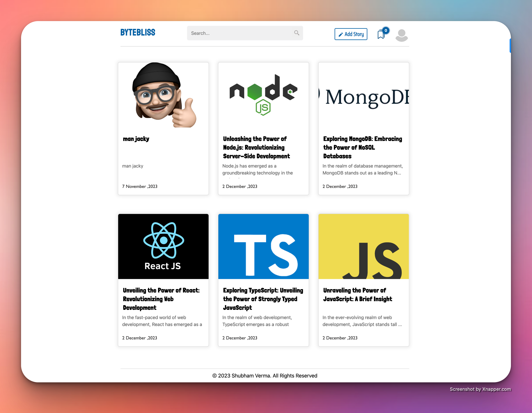Click the BYTEBLISS logo
This screenshot has height=413, width=532.
(138, 32)
